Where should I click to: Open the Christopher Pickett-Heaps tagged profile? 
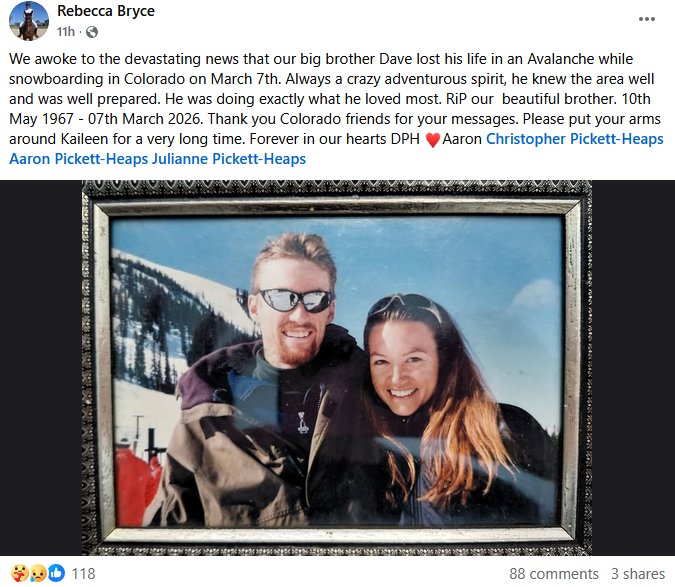tap(575, 139)
